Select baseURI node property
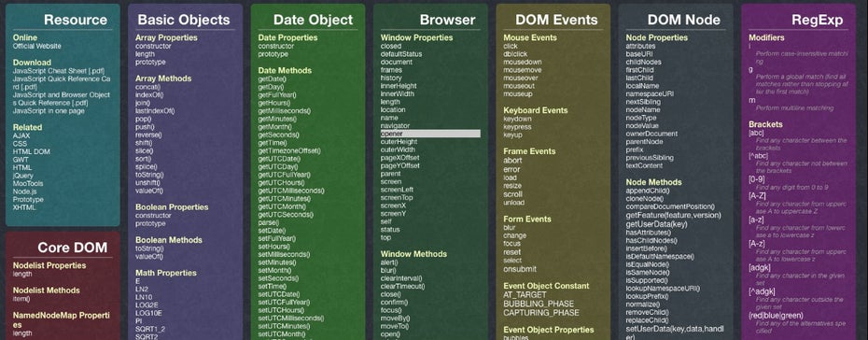868x340 pixels. click(639, 54)
